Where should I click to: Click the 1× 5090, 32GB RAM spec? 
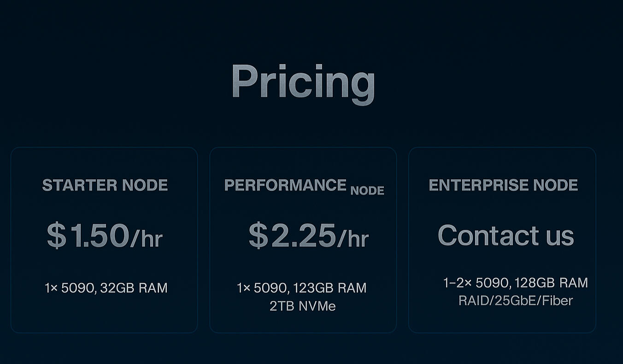pos(106,288)
